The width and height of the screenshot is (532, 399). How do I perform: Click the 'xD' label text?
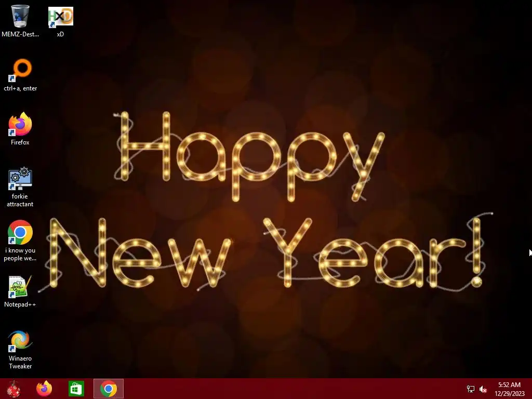[x=60, y=34]
